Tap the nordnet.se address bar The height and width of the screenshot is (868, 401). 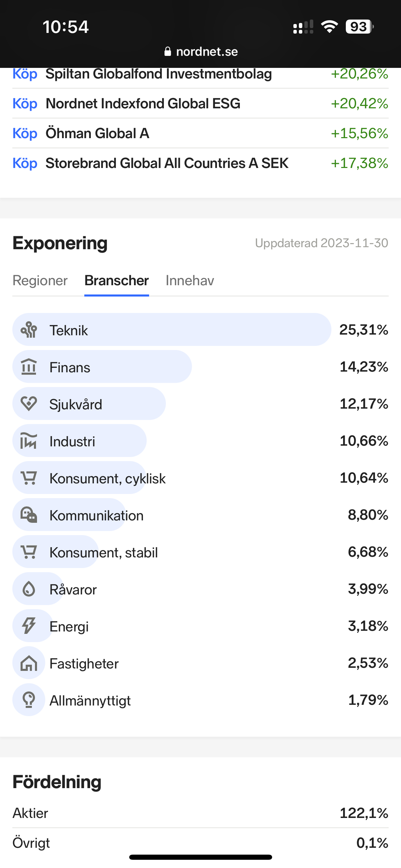[201, 52]
